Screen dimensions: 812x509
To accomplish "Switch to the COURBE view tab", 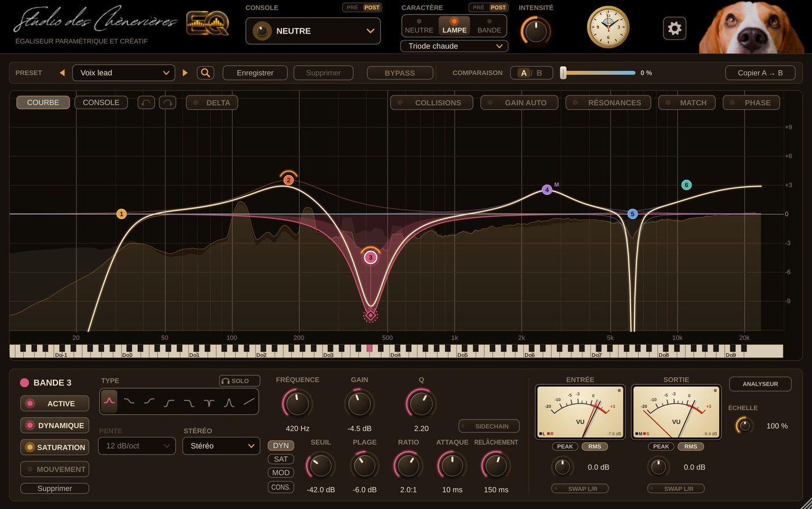I will [x=43, y=103].
